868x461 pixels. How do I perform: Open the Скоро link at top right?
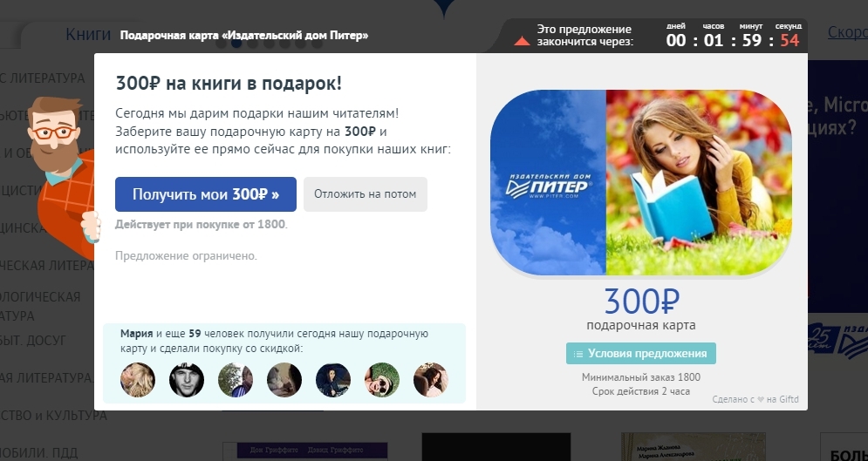click(x=848, y=32)
